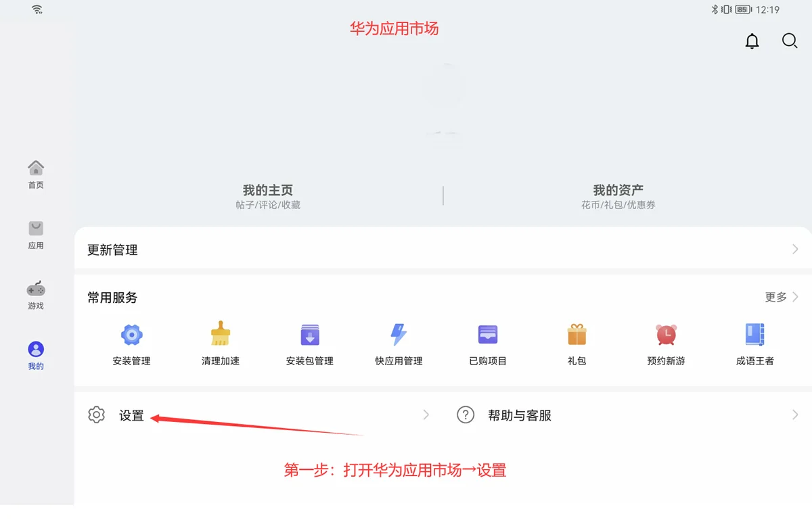Switch to the 首页 home tab
This screenshot has width=812, height=520.
pyautogui.click(x=36, y=175)
